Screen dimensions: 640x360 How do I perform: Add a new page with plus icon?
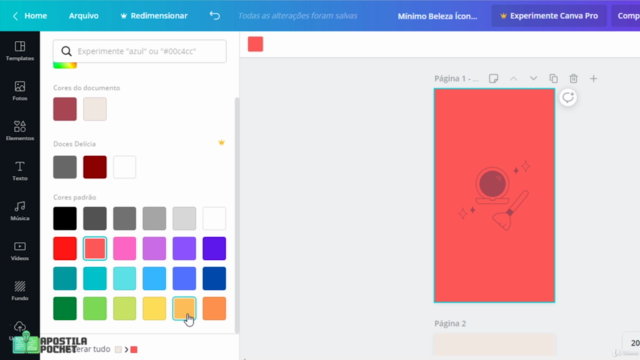593,78
